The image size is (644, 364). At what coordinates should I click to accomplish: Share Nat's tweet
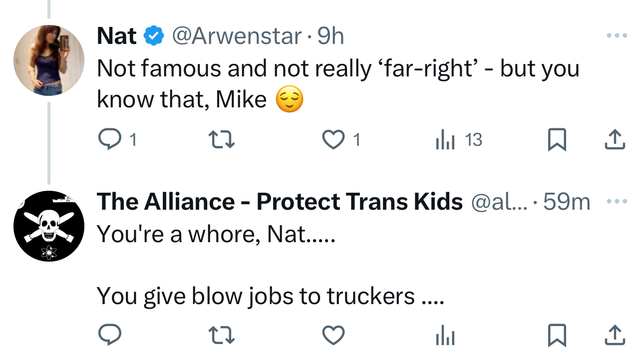(x=615, y=140)
